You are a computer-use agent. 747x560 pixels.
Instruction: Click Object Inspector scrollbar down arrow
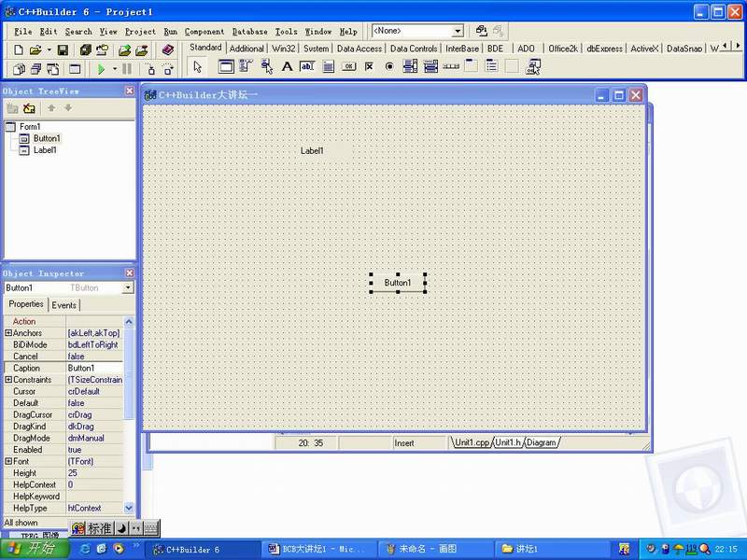point(129,508)
